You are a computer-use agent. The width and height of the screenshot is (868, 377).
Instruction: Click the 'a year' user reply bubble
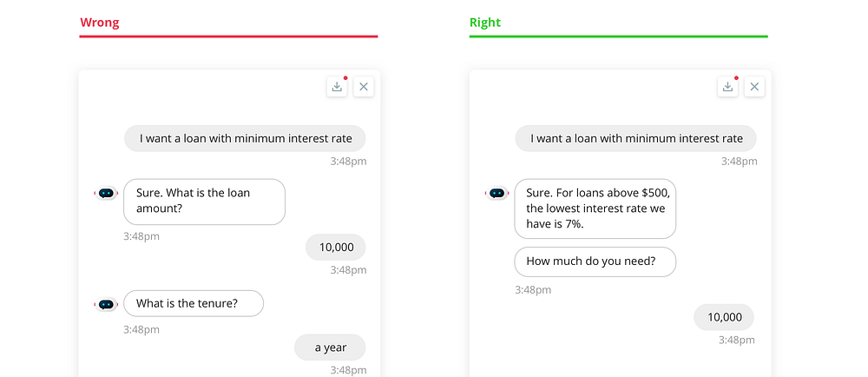pos(330,347)
